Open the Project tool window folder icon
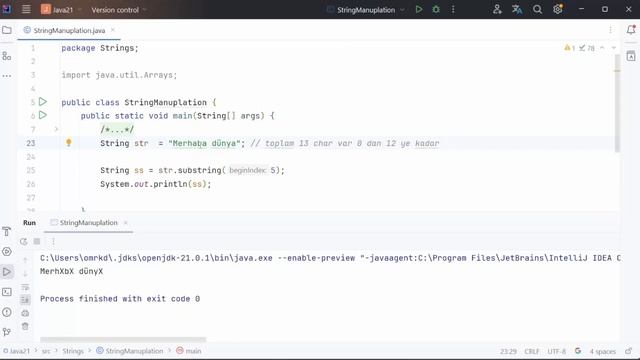 (x=7, y=30)
